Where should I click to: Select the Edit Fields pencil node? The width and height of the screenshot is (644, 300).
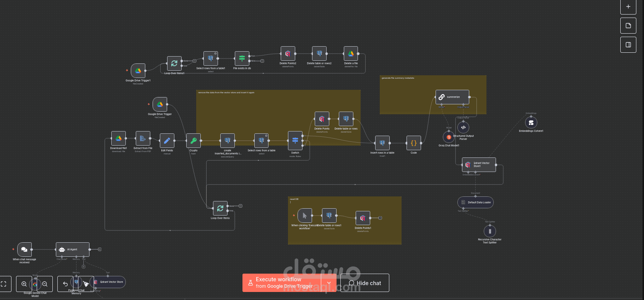(x=167, y=141)
